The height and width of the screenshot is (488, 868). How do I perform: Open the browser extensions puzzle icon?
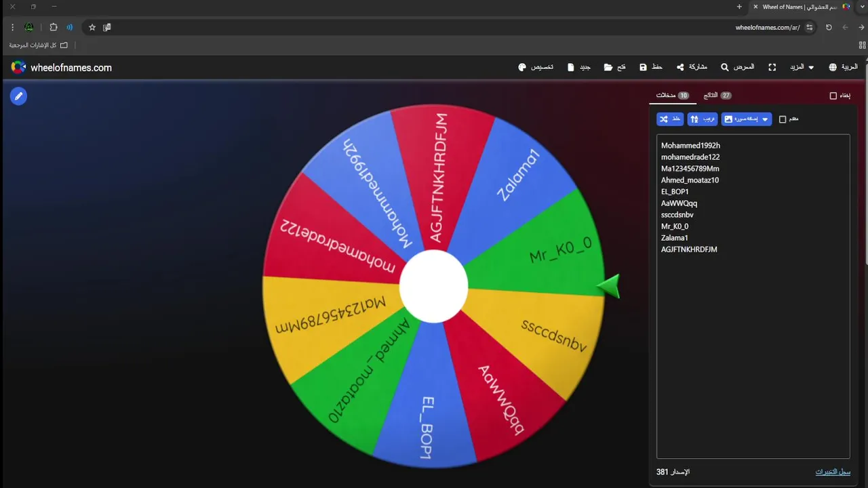pos(54,27)
